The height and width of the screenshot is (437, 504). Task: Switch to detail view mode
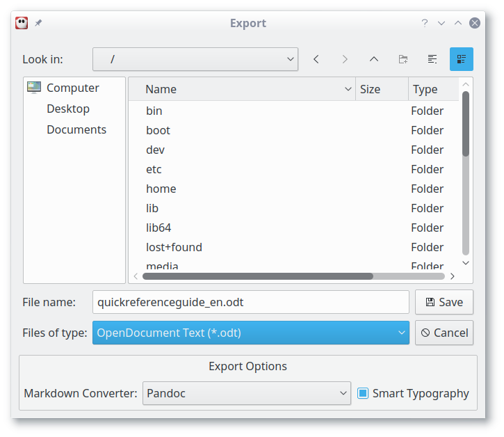(x=461, y=59)
